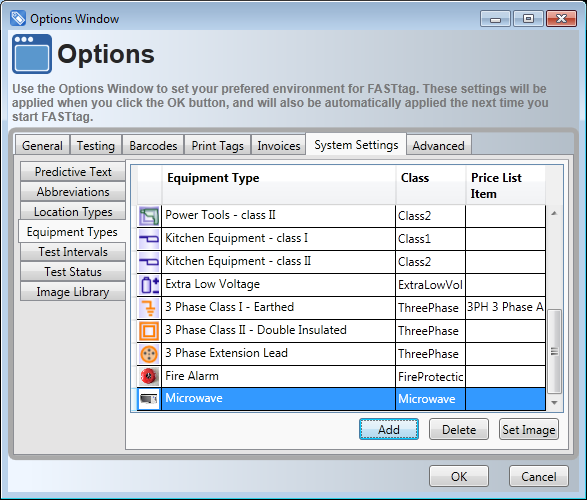Switch to the Advanced tab
This screenshot has height=500, width=587.
(x=438, y=145)
